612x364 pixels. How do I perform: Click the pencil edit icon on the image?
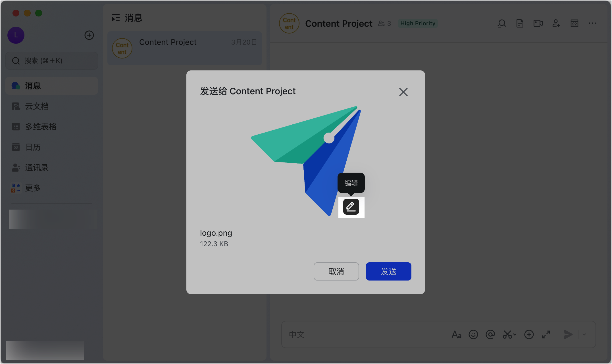[351, 207]
